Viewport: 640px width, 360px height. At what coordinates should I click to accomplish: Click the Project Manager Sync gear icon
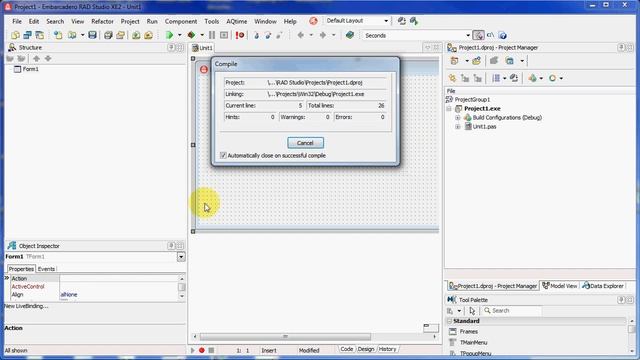pyautogui.click(x=453, y=78)
